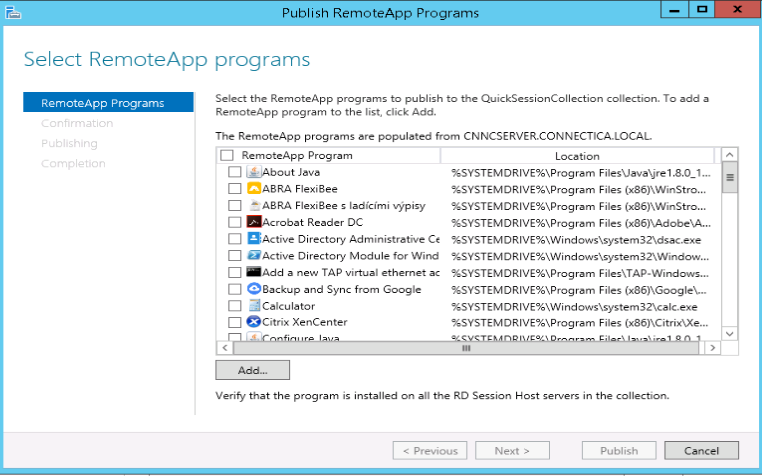Image resolution: width=762 pixels, height=476 pixels.
Task: Select the Publishing wizard step
Action: [69, 143]
